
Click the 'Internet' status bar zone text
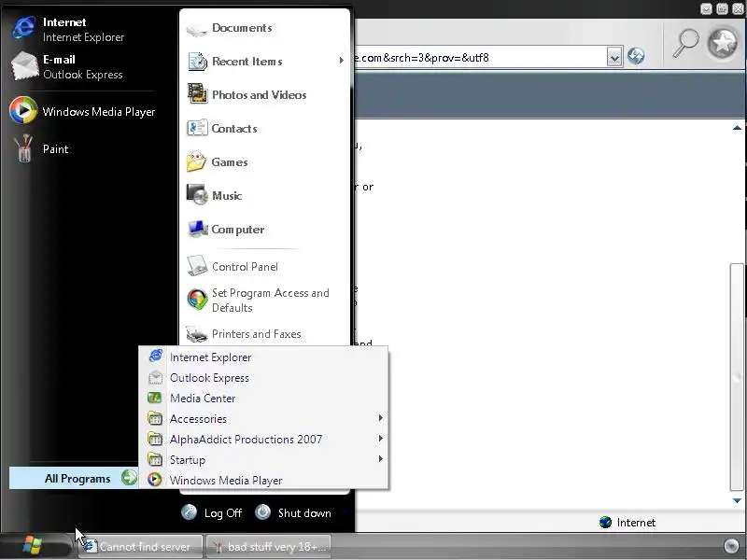click(x=636, y=523)
